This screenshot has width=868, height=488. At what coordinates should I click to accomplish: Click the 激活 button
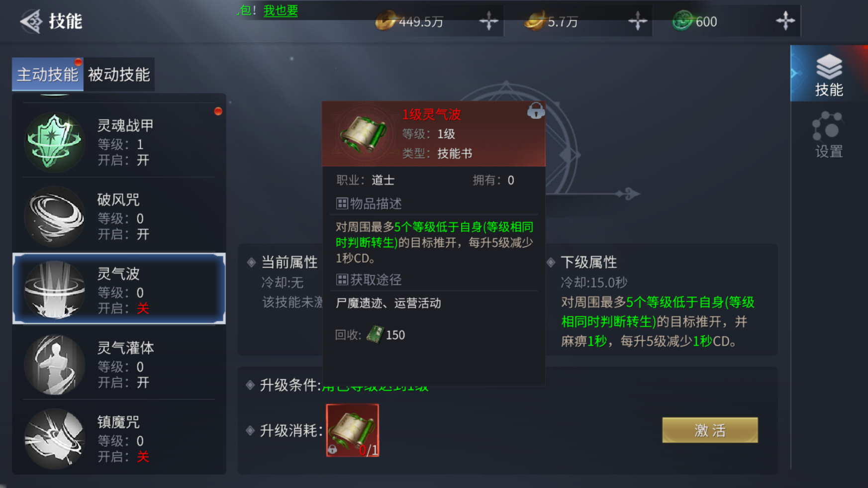pos(710,430)
